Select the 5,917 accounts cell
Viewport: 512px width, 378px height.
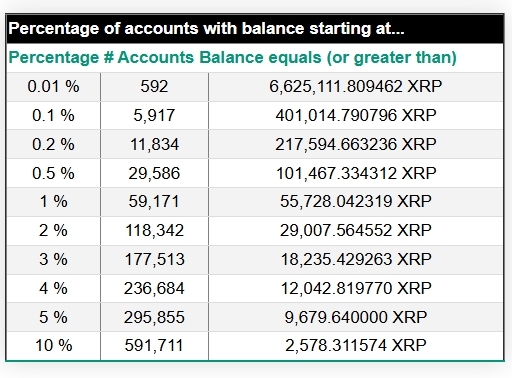[154, 116]
